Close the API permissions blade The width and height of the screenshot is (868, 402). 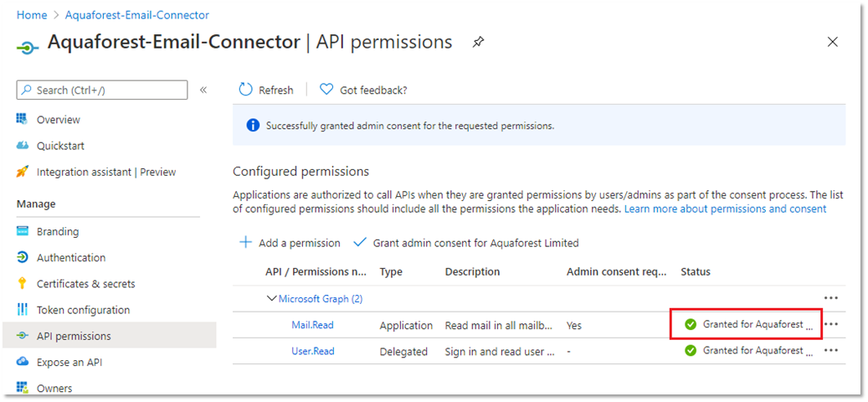(832, 42)
